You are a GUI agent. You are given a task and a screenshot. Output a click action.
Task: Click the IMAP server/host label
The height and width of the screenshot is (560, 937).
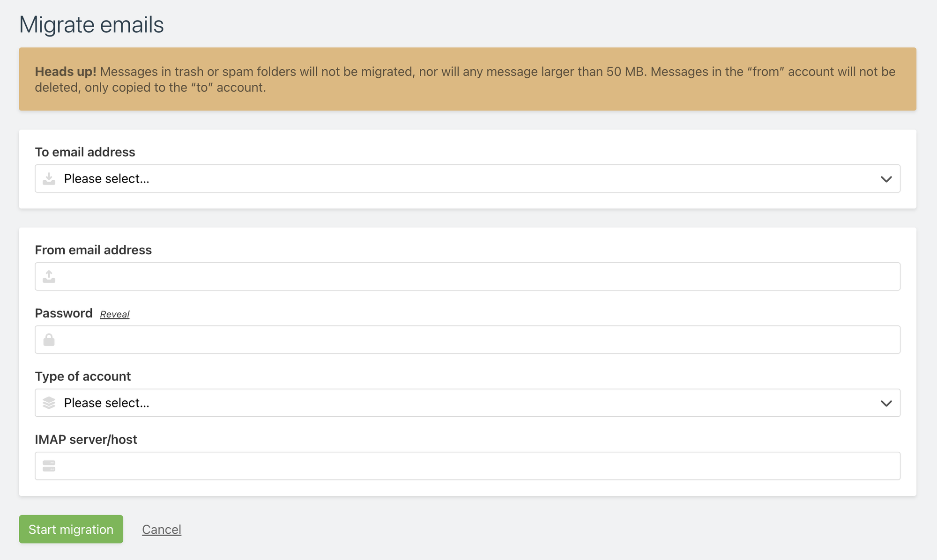tap(86, 440)
